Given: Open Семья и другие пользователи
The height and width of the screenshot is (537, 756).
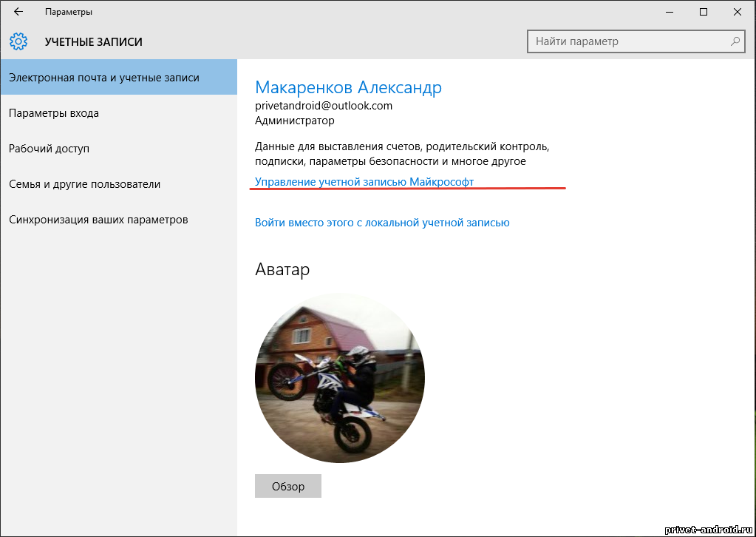Looking at the screenshot, I should click(84, 184).
